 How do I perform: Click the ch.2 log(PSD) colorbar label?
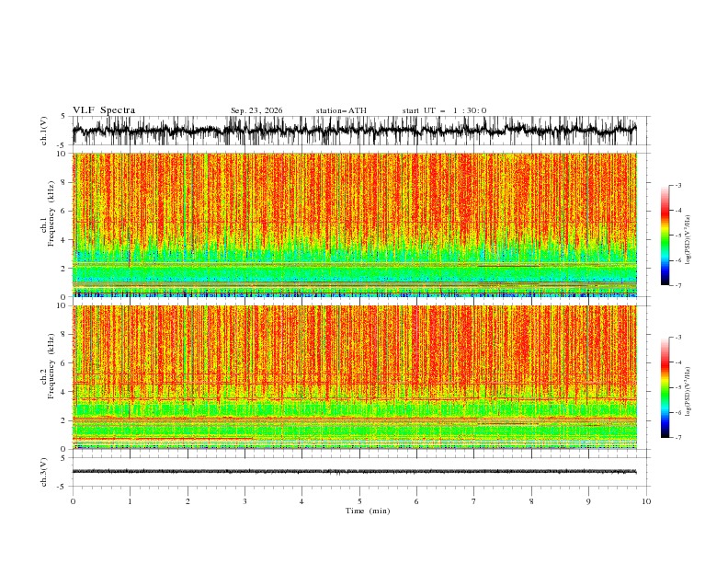(688, 391)
